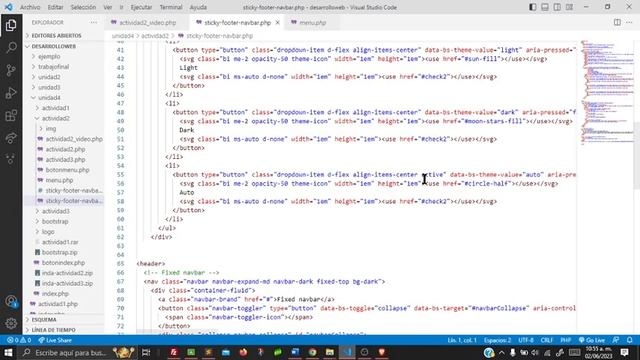Expand the ejemplo folder
The height and width of the screenshot is (360, 640).
coord(49,56)
